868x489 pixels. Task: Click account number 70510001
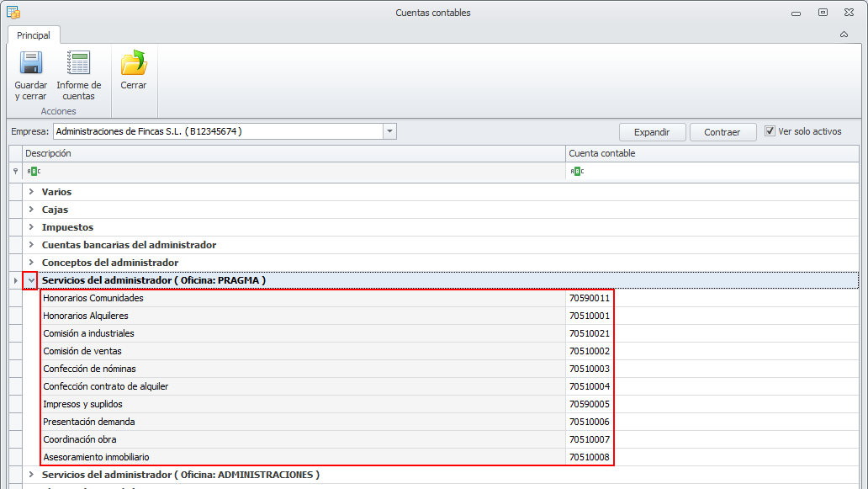point(589,316)
